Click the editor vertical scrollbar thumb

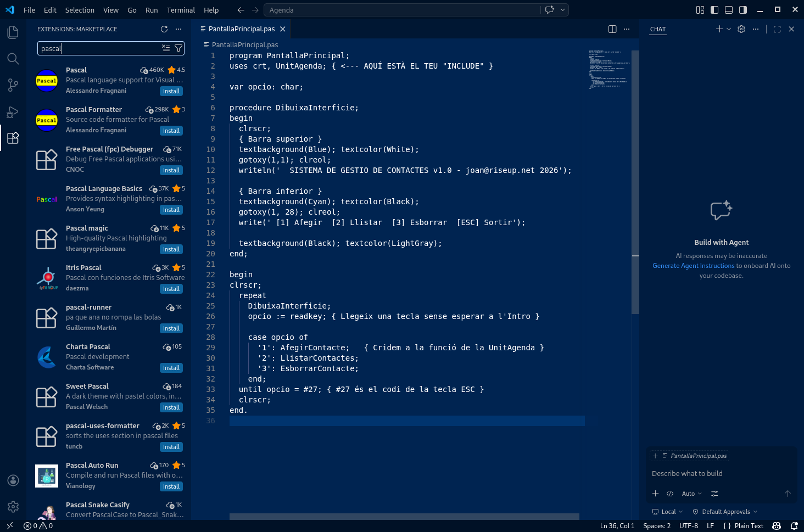635,182
